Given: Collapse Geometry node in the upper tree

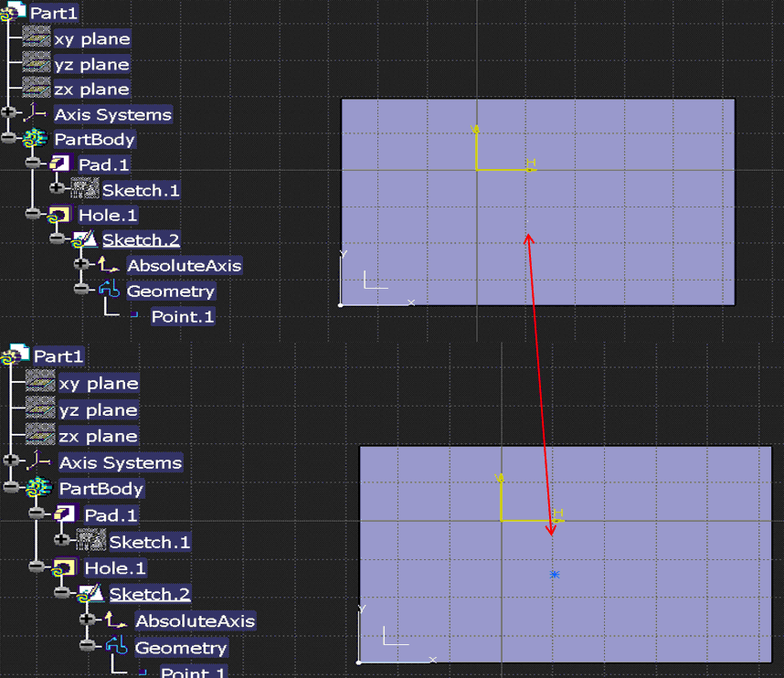Looking at the screenshot, I should 81,289.
